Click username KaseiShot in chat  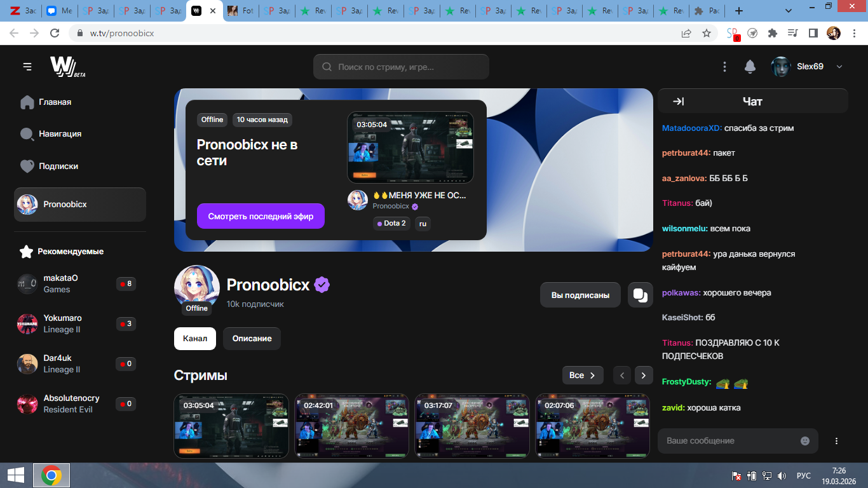pyautogui.click(x=682, y=318)
